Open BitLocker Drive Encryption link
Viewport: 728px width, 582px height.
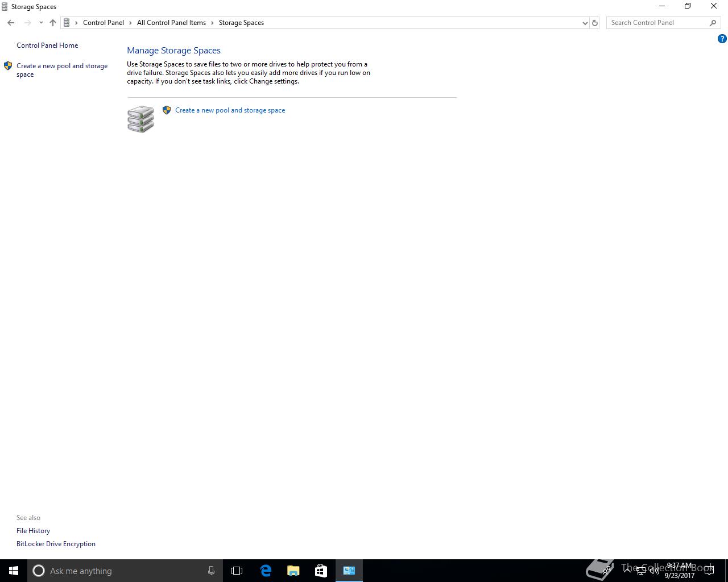56,544
